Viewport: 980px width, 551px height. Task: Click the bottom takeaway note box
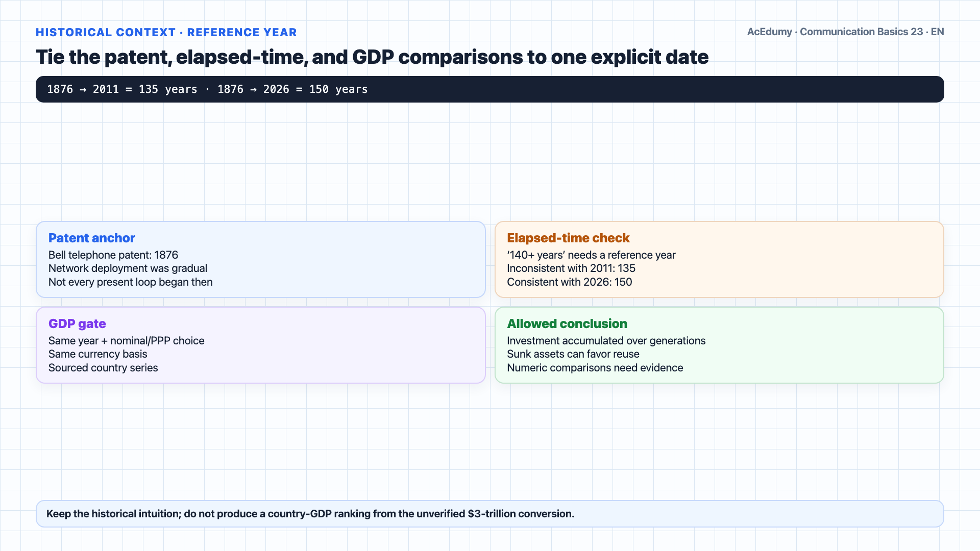pos(490,514)
